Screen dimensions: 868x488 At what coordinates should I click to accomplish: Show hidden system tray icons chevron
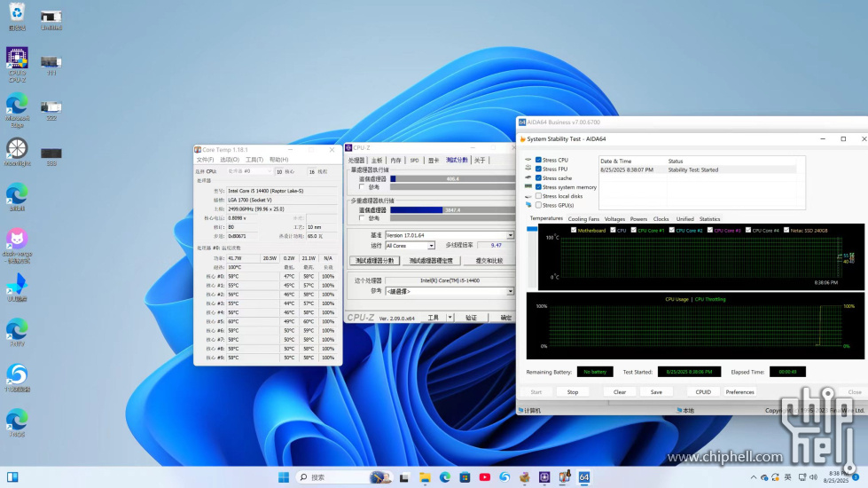(753, 477)
